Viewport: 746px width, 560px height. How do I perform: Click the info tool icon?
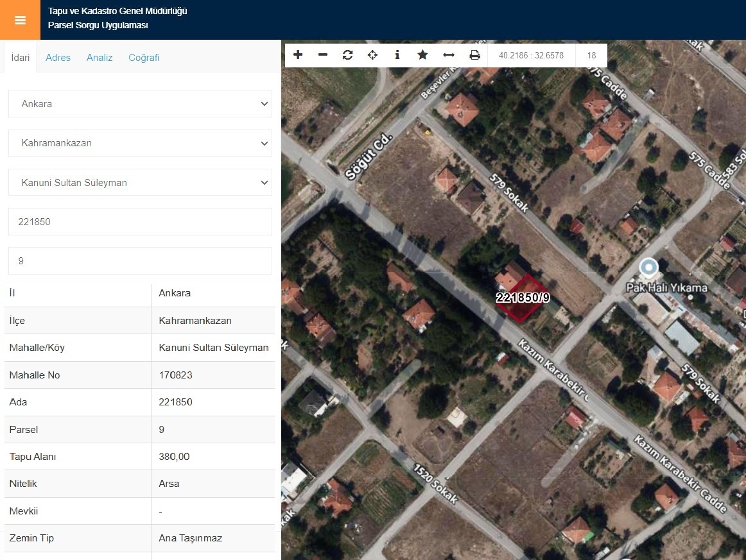pos(397,55)
